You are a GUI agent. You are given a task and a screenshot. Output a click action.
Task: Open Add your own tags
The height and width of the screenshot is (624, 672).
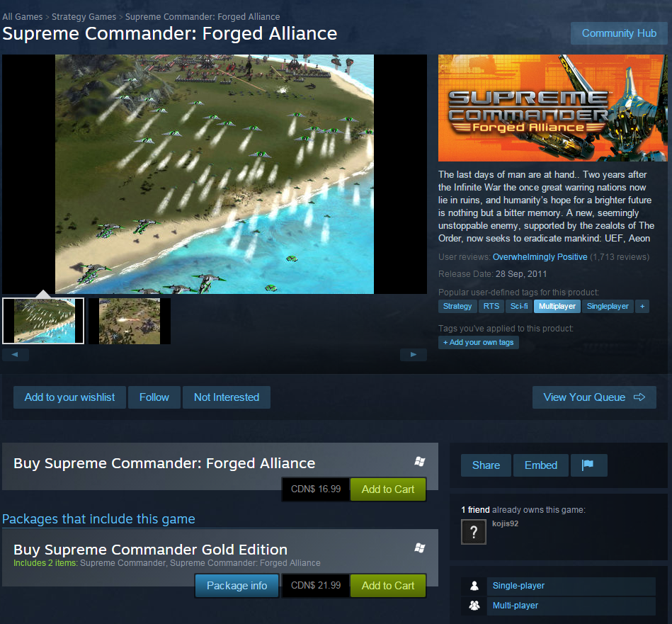(x=478, y=342)
